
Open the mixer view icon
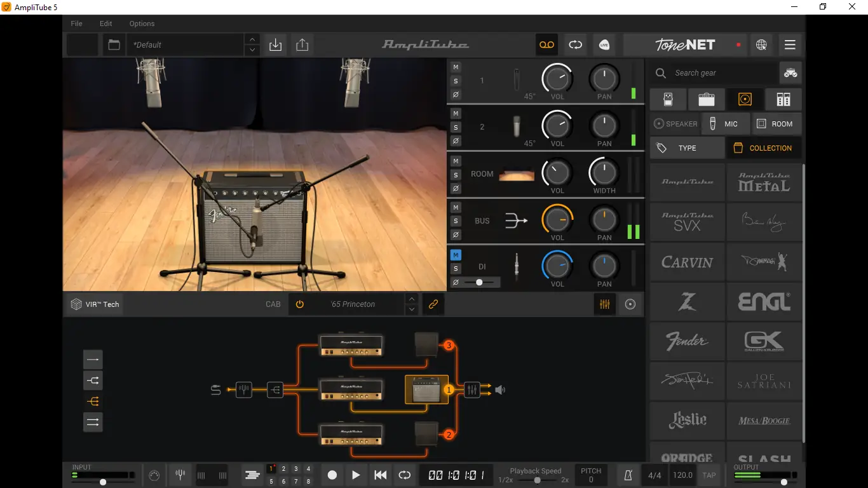(x=604, y=304)
